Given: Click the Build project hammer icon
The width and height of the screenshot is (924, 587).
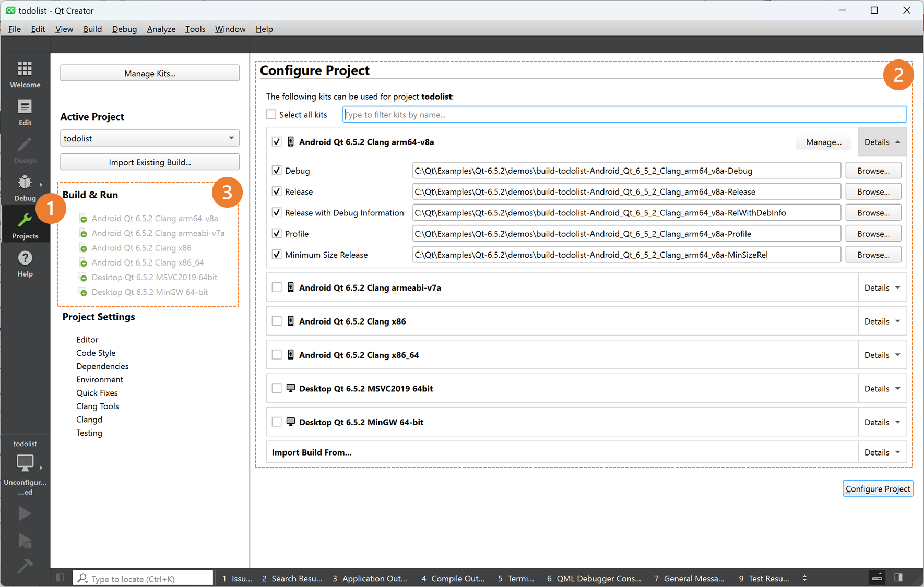Looking at the screenshot, I should click(x=25, y=566).
